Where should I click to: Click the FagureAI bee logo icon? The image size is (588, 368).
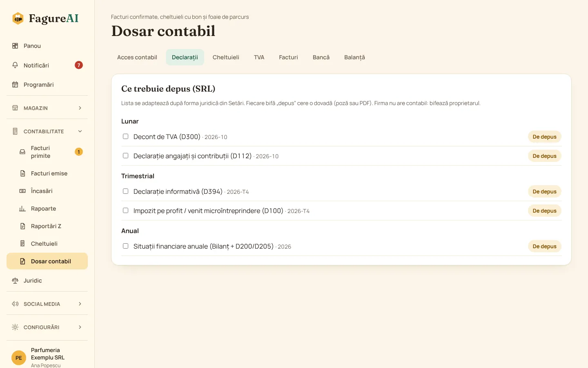[x=18, y=18]
